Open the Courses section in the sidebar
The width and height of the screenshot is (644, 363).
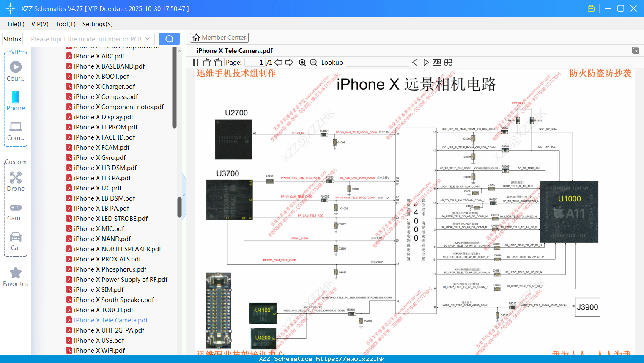point(16,71)
